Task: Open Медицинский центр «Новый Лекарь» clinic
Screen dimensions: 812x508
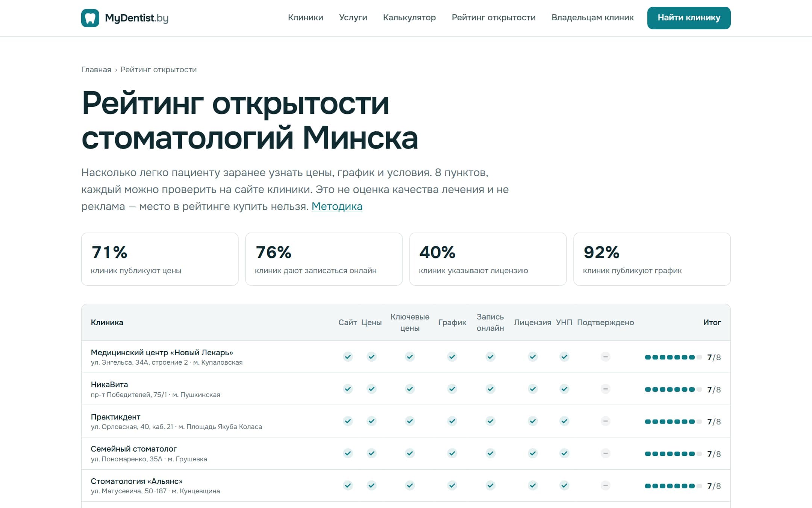Action: pyautogui.click(x=162, y=352)
